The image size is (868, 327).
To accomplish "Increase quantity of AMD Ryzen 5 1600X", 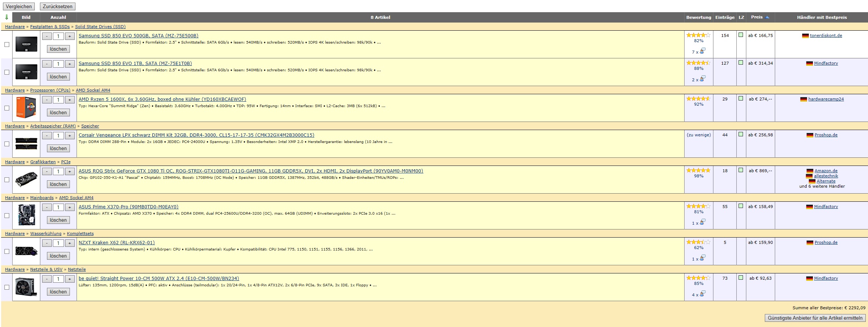I will click(x=70, y=100).
